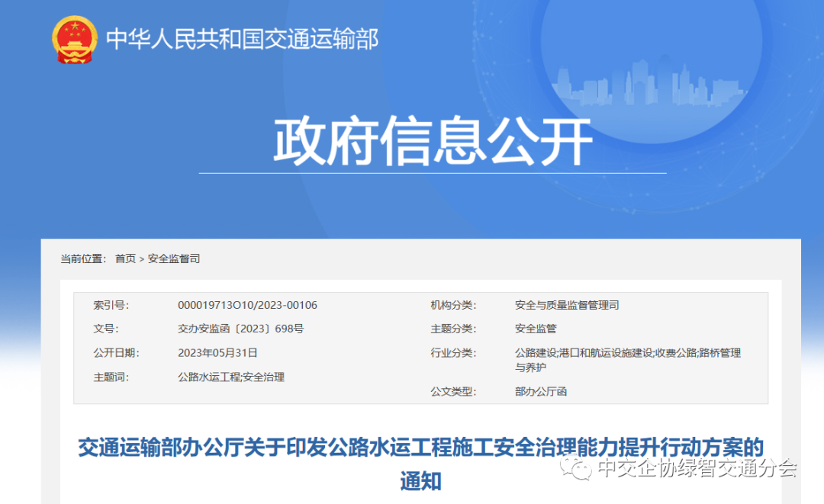
Task: Click the publish date 2023年05月31日
Action: [217, 353]
